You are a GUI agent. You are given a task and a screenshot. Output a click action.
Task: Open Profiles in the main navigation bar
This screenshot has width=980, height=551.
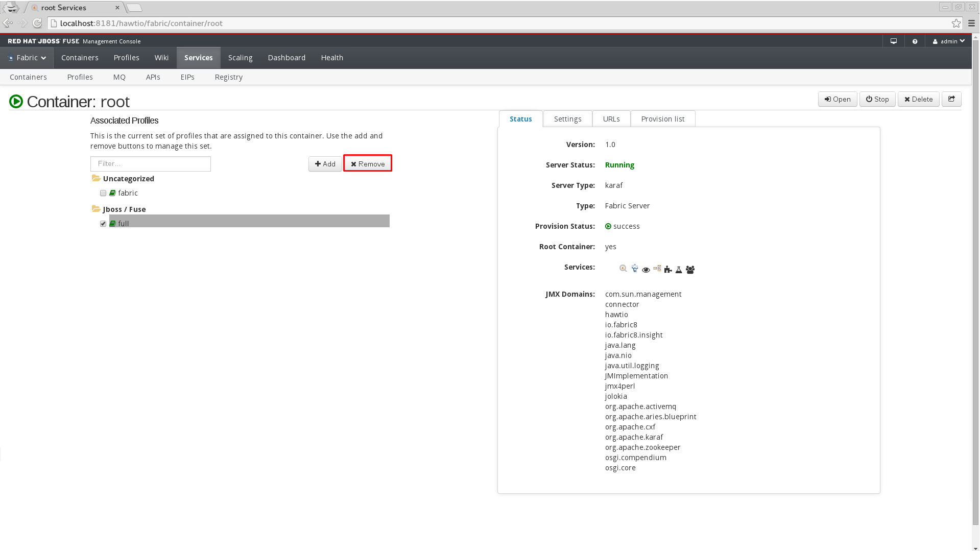pos(126,58)
